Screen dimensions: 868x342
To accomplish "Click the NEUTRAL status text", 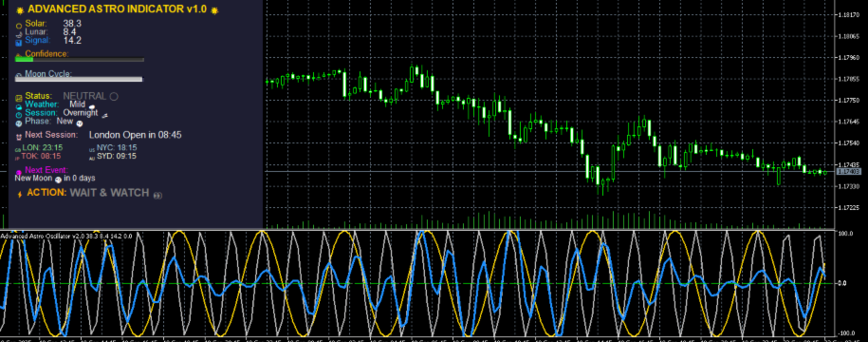I will point(84,97).
